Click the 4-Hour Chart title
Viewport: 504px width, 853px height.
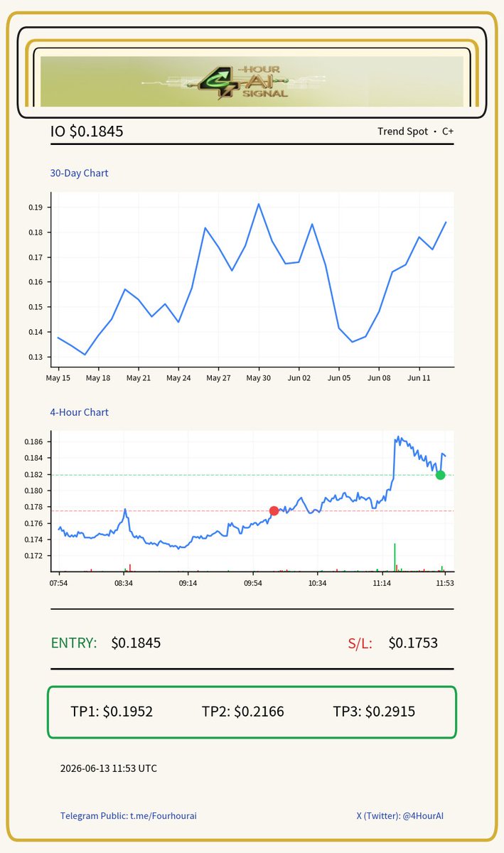pyautogui.click(x=79, y=412)
